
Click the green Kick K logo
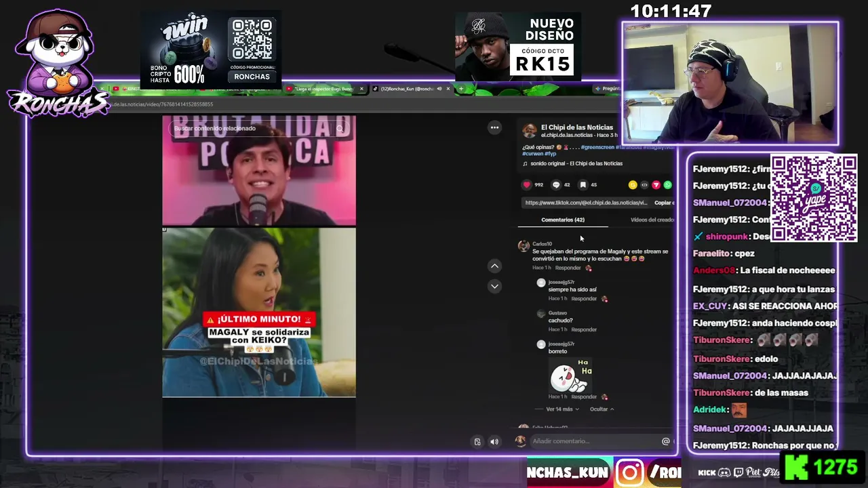pyautogui.click(x=797, y=468)
